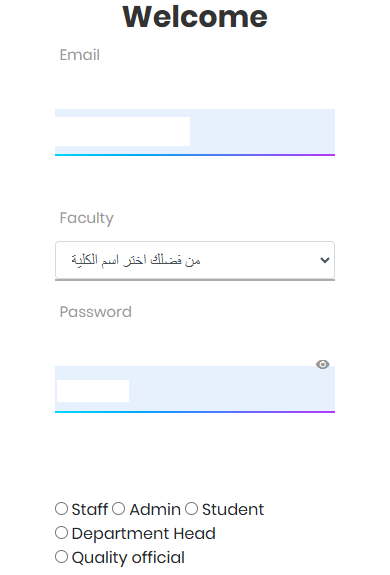Pick the Department Head radio option

[x=62, y=532]
